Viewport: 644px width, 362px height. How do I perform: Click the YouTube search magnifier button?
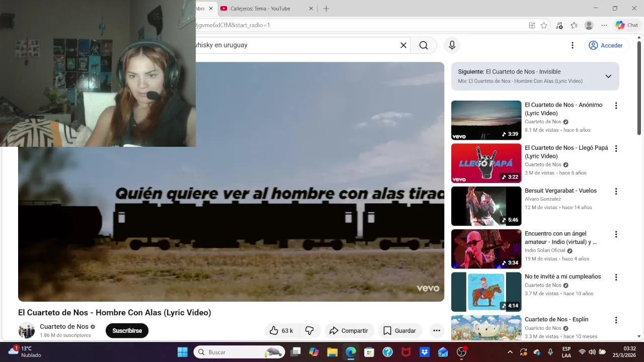tap(424, 45)
